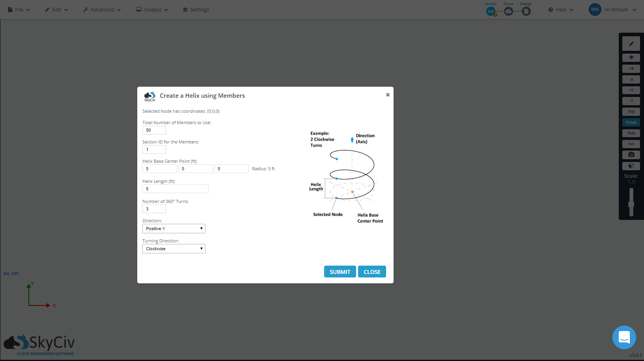644x361 pixels.
Task: Click the camera screenshot icon
Action: (x=631, y=155)
